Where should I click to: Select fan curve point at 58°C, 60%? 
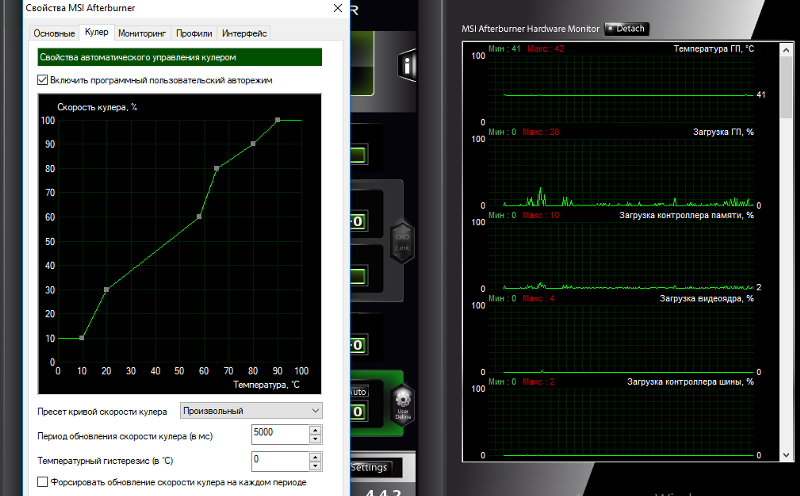[x=199, y=216]
